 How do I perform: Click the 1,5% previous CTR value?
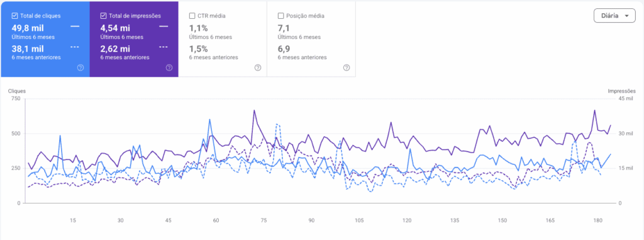coord(198,49)
